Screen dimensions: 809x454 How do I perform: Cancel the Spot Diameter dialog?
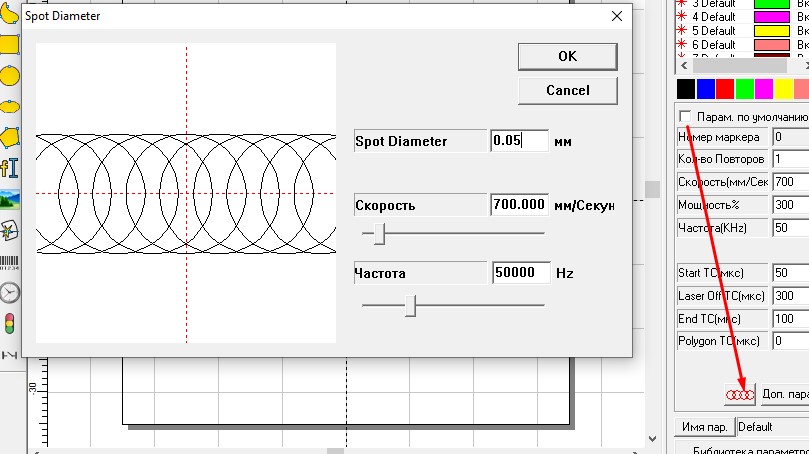[x=567, y=90]
